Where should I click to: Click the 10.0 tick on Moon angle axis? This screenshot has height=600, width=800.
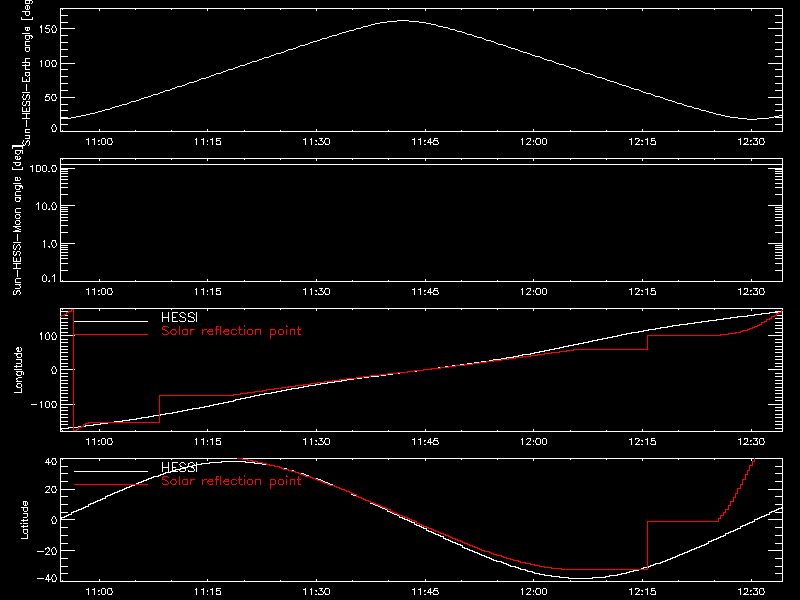46,206
